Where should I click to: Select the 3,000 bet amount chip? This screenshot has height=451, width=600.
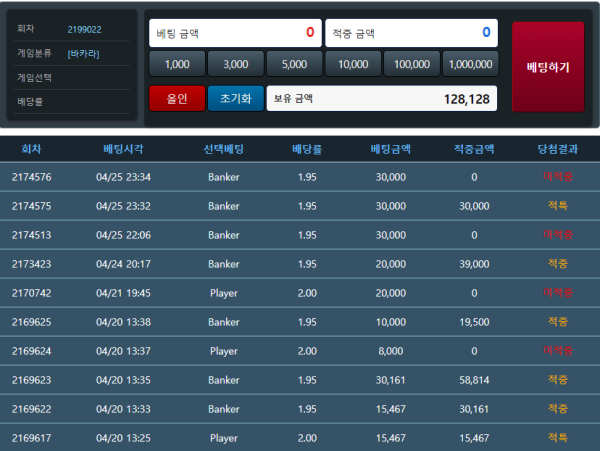tap(235, 64)
